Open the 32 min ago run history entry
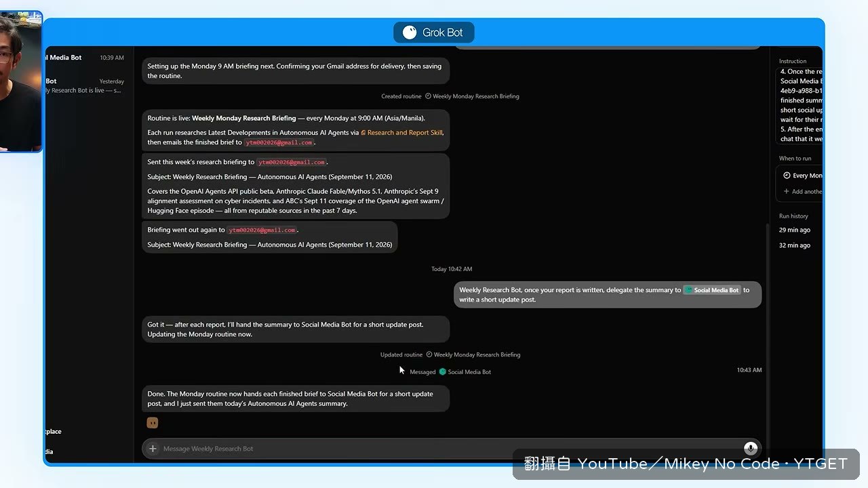 click(795, 245)
